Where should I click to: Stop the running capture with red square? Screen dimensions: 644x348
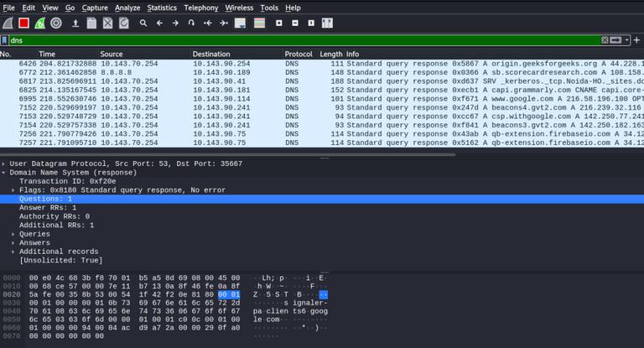point(23,23)
